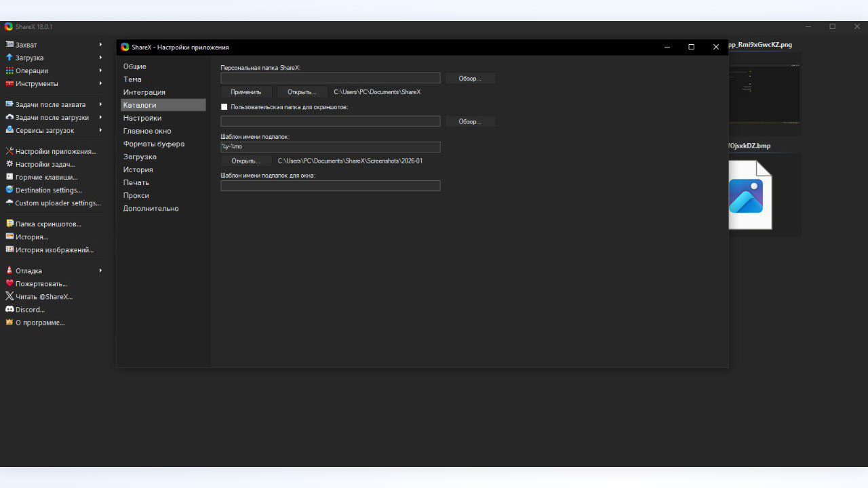Click the subfolder name pattern field
This screenshot has height=488, width=868.
330,147
